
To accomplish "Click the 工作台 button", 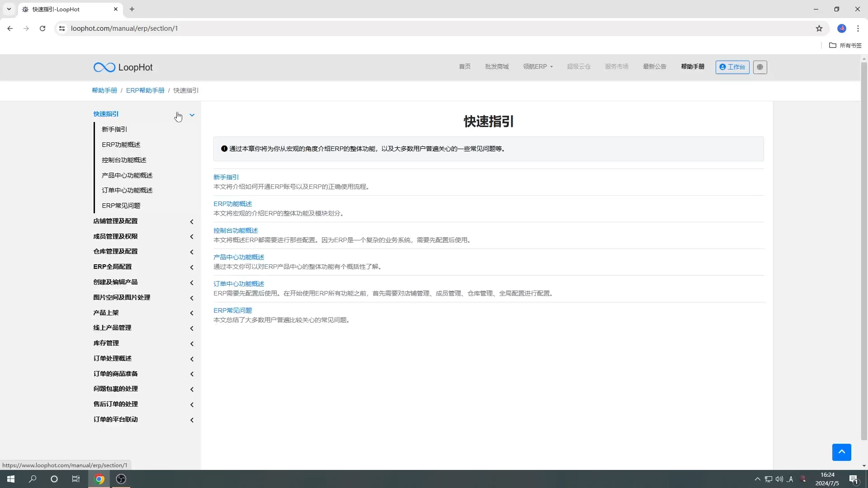I will pyautogui.click(x=732, y=67).
